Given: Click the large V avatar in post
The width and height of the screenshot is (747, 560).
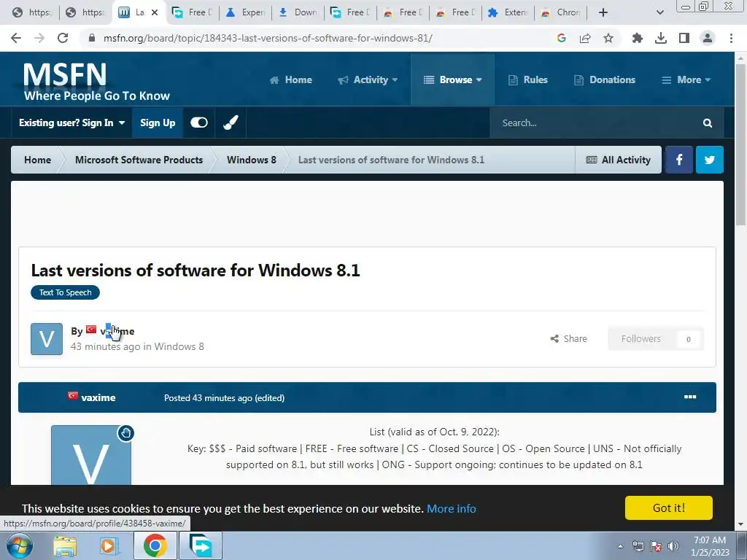Looking at the screenshot, I should pyautogui.click(x=91, y=456).
